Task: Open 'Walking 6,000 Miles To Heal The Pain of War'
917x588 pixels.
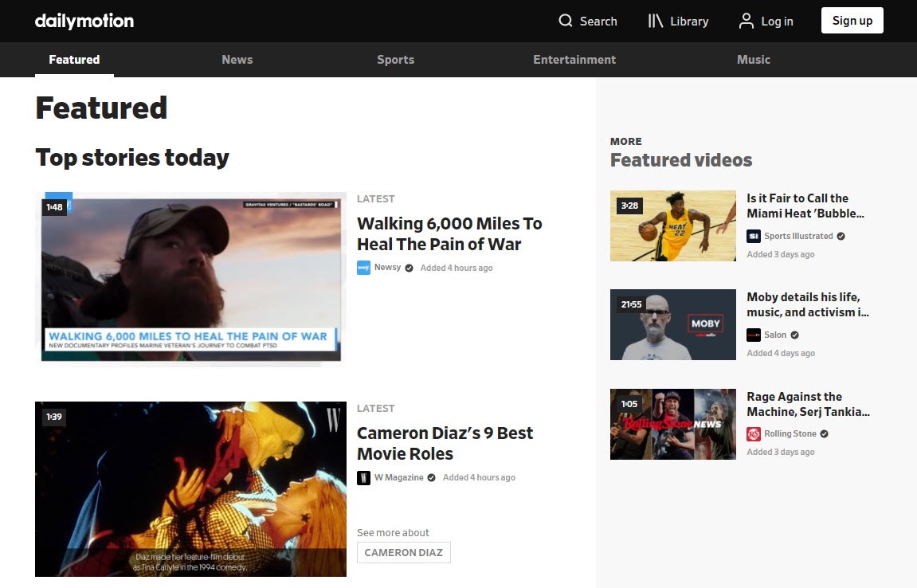Action: click(450, 233)
